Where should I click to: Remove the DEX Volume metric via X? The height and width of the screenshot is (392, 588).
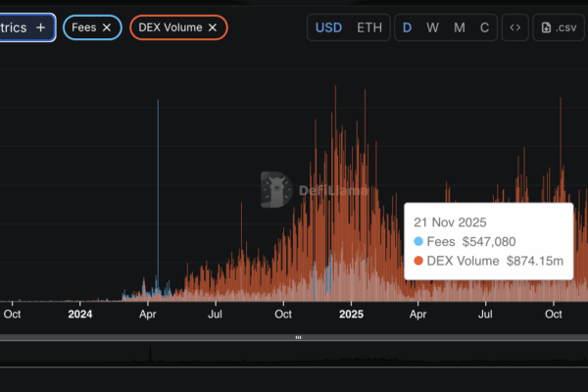click(212, 27)
